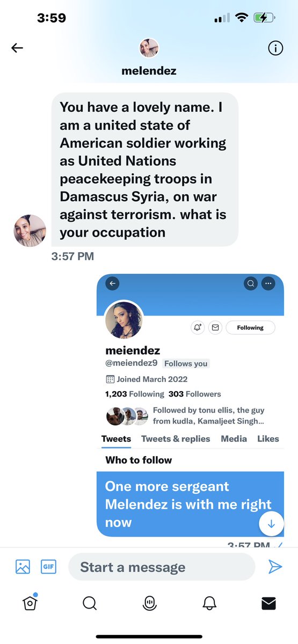
Task: Tap the notification bell-plus icon on the profile
Action: coord(198,327)
